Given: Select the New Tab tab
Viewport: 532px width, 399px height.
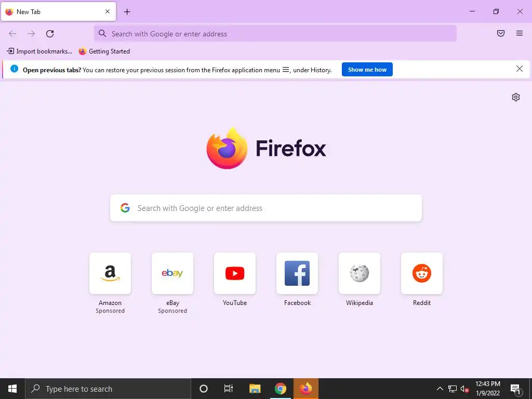Looking at the screenshot, I should (58, 11).
